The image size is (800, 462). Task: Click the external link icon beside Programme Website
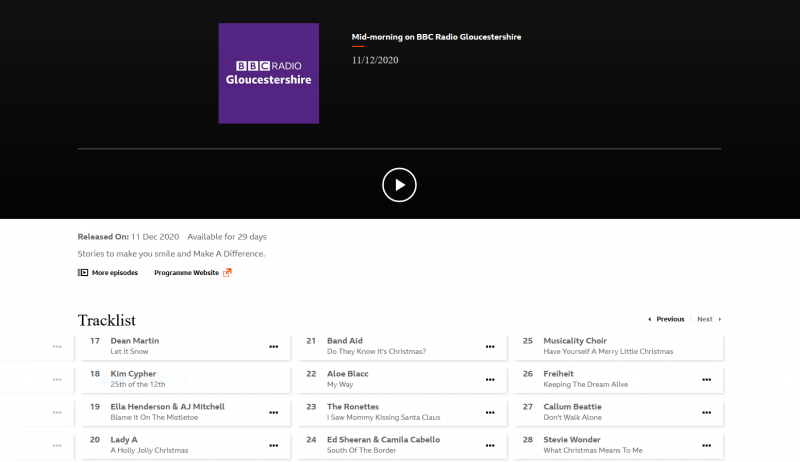pyautogui.click(x=227, y=273)
